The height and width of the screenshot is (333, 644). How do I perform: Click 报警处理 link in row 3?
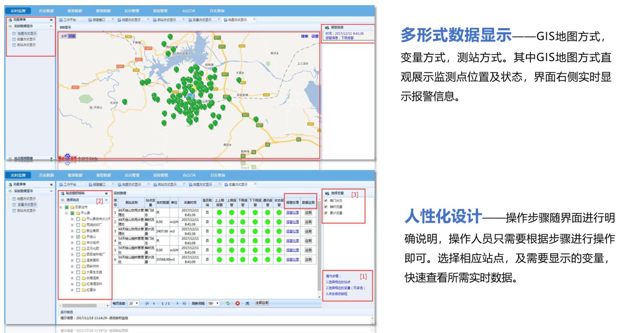pyautogui.click(x=292, y=231)
